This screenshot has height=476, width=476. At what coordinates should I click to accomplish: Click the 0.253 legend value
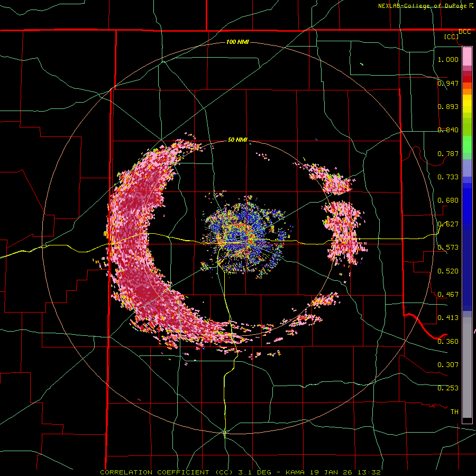pos(448,388)
